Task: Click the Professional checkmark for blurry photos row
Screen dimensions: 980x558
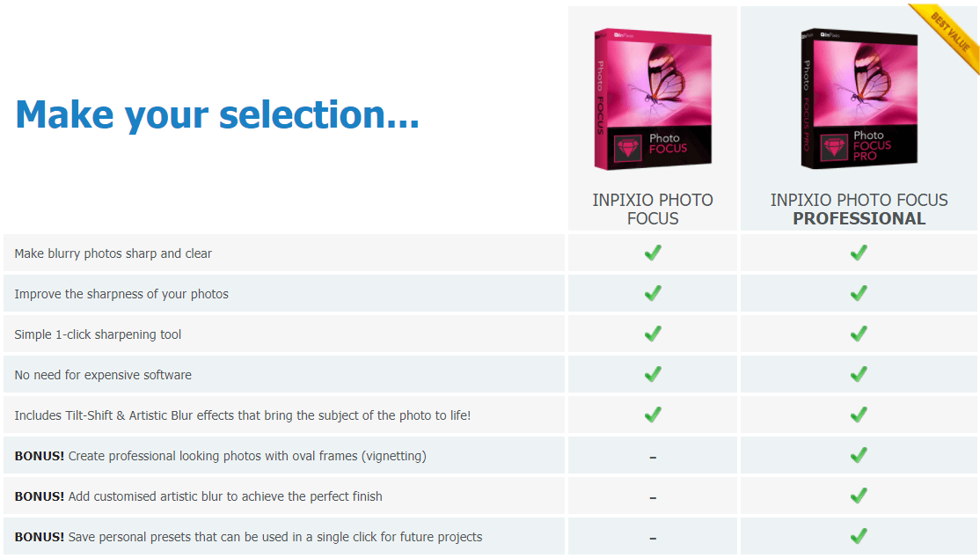Action: [859, 253]
